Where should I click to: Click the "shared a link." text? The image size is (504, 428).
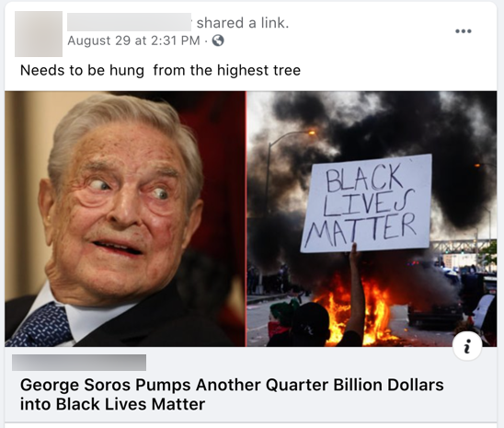point(243,23)
